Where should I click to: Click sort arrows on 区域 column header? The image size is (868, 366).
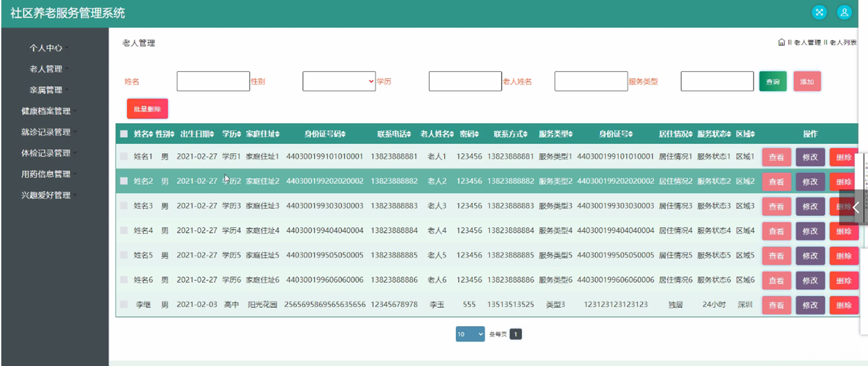click(753, 134)
